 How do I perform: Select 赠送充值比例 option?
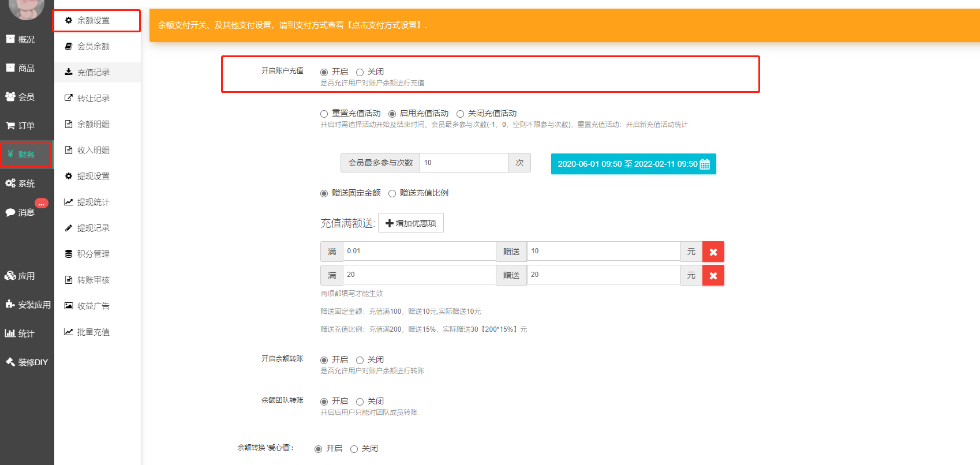point(392,193)
